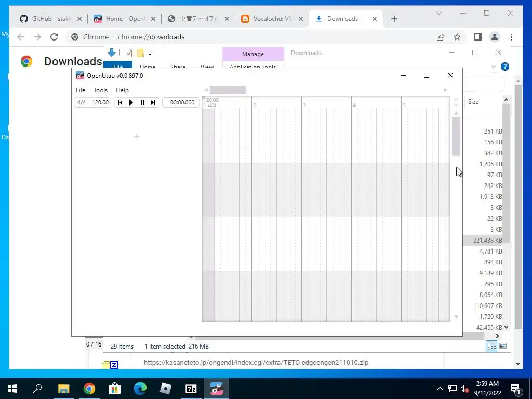
Task: Seek to end of the OpenUtau project
Action: (x=153, y=102)
